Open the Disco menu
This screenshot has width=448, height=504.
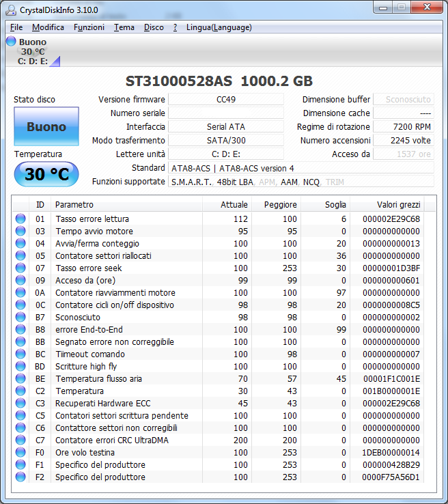pyautogui.click(x=154, y=27)
